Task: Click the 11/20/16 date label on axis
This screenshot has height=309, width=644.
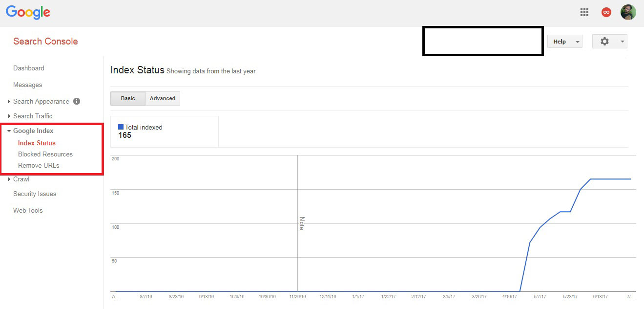Action: [297, 296]
